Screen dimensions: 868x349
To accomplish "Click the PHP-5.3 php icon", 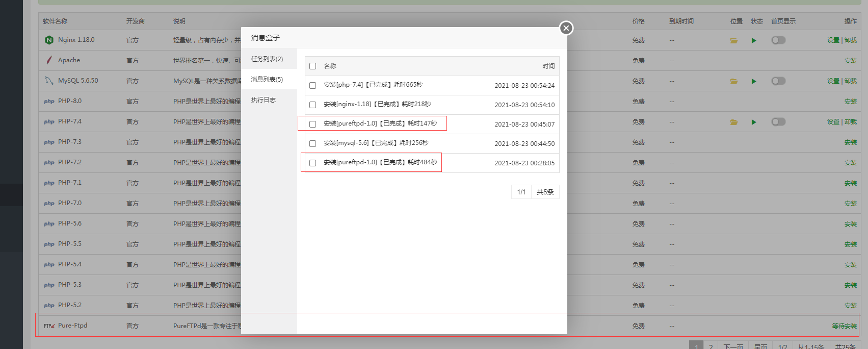I will [x=49, y=285].
